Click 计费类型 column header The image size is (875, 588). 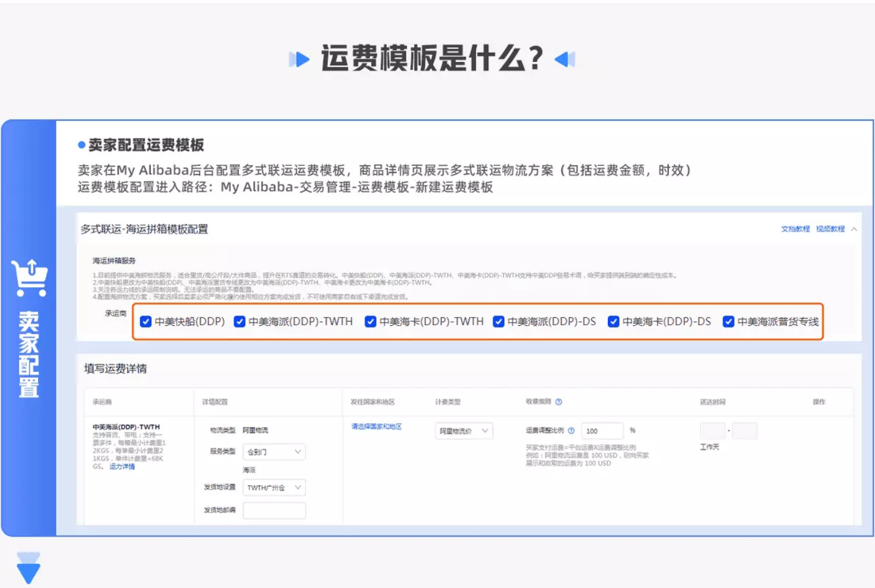click(x=448, y=402)
